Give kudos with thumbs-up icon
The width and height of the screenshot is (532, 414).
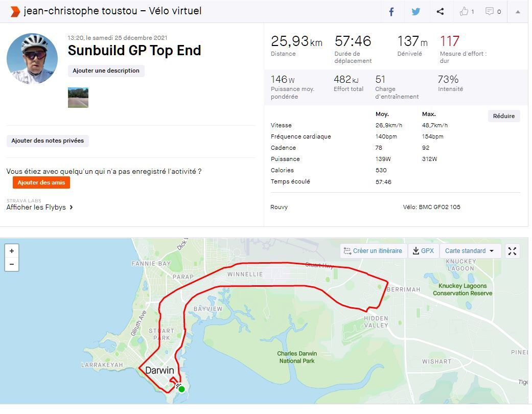(467, 12)
